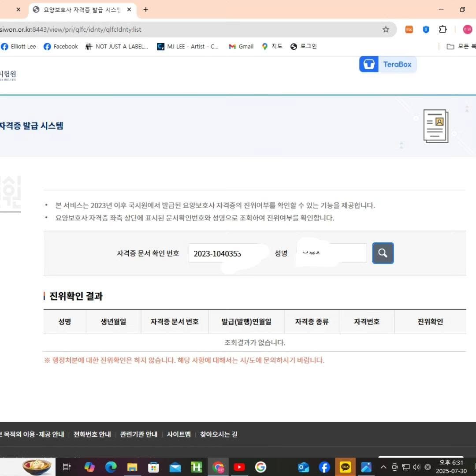Click the 조회결과가 없습니다 message

(255, 342)
